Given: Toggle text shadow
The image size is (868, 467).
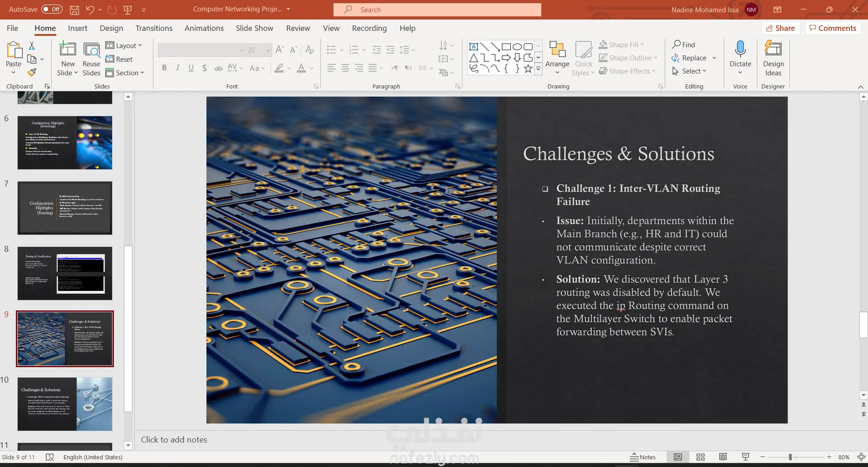Looking at the screenshot, I should coord(205,68).
